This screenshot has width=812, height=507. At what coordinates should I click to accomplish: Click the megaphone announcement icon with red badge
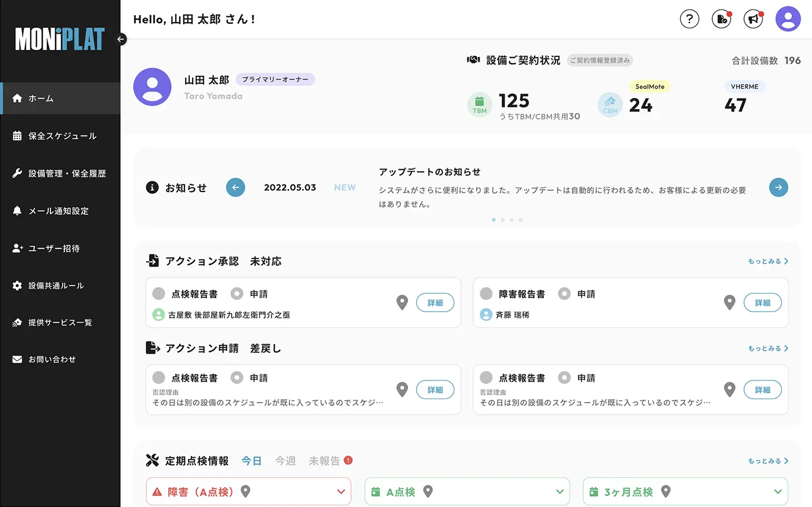(x=753, y=19)
